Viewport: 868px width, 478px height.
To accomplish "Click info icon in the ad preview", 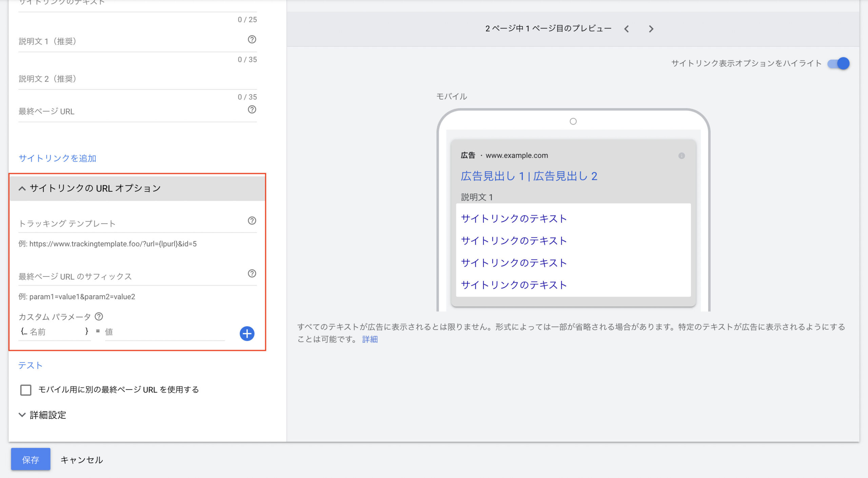I will click(681, 156).
